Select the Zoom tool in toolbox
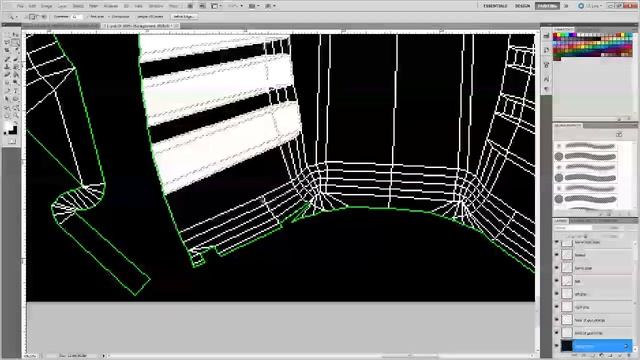The image size is (640, 360). pyautogui.click(x=16, y=116)
